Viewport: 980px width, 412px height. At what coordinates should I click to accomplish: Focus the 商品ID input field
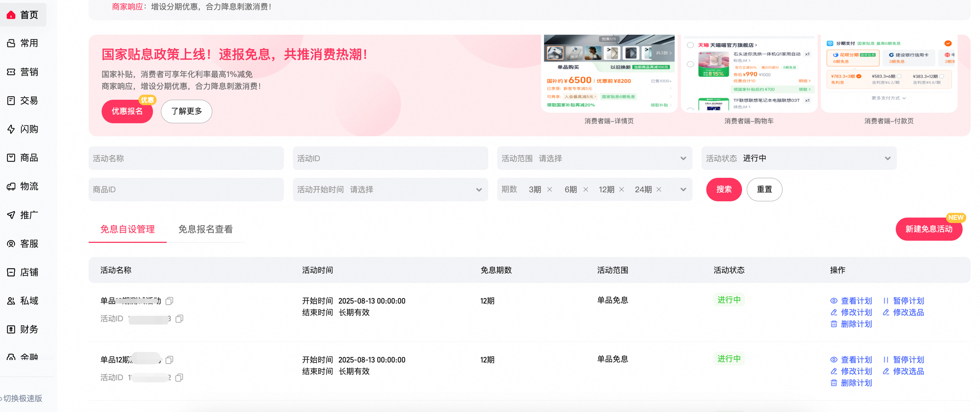(186, 189)
